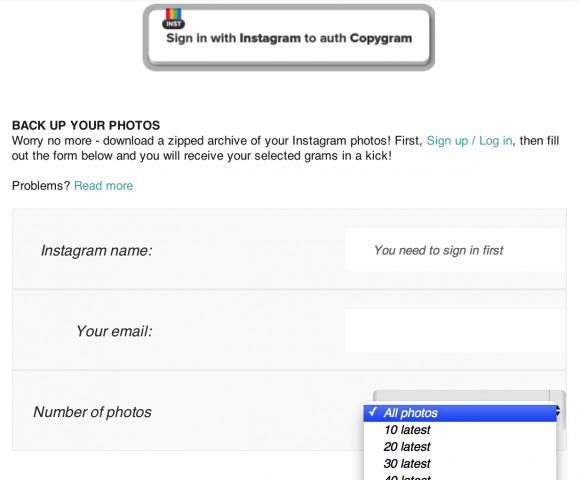
Task: Choose the partially visible 40 latest option
Action: click(460, 476)
